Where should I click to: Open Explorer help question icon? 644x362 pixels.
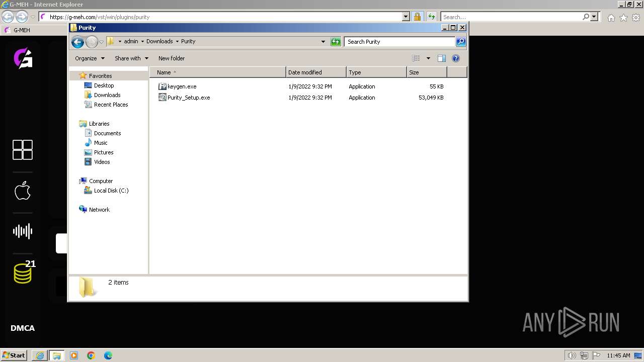(x=456, y=58)
